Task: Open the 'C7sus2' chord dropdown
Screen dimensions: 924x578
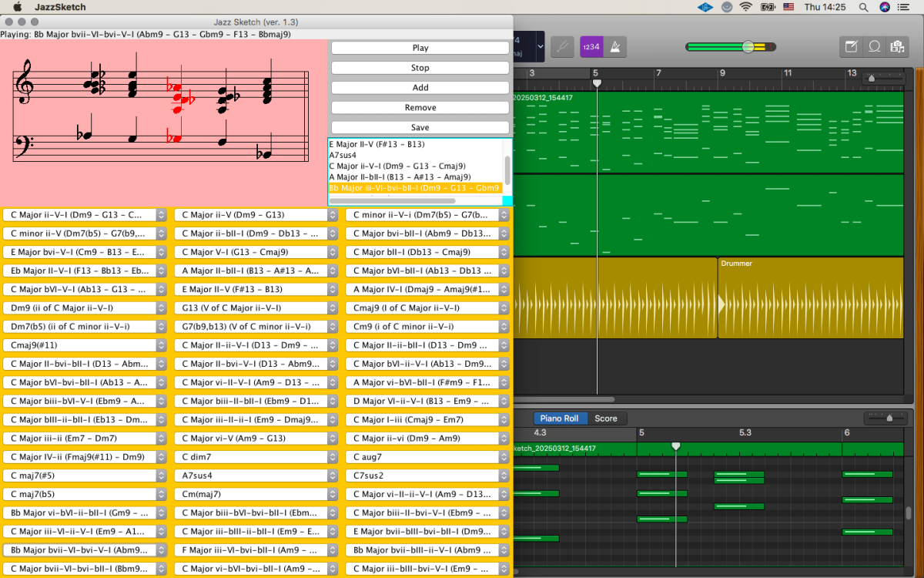Action: pos(427,476)
